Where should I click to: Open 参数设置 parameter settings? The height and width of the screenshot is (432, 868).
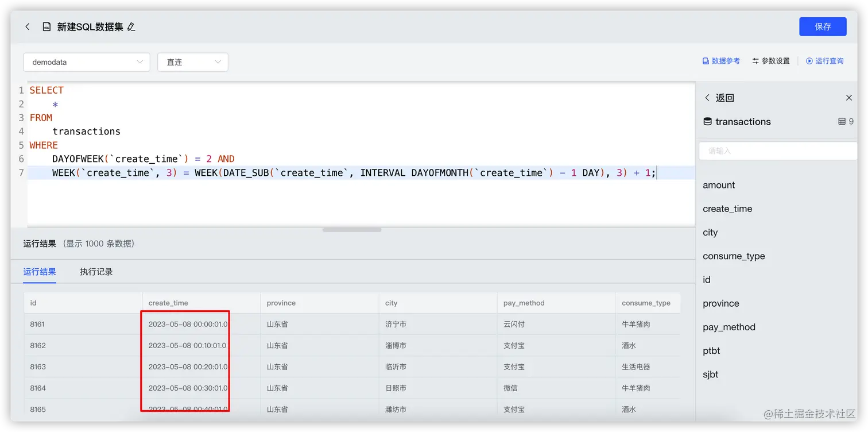coord(771,61)
